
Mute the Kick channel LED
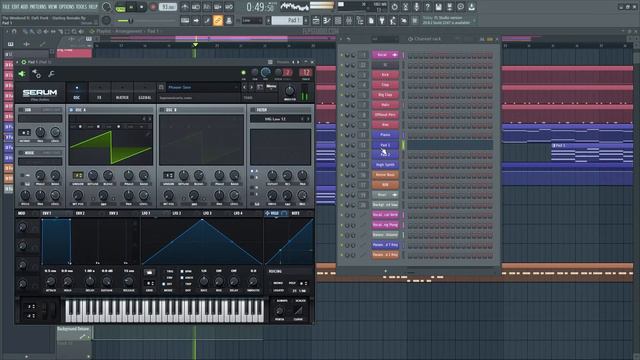(342, 75)
